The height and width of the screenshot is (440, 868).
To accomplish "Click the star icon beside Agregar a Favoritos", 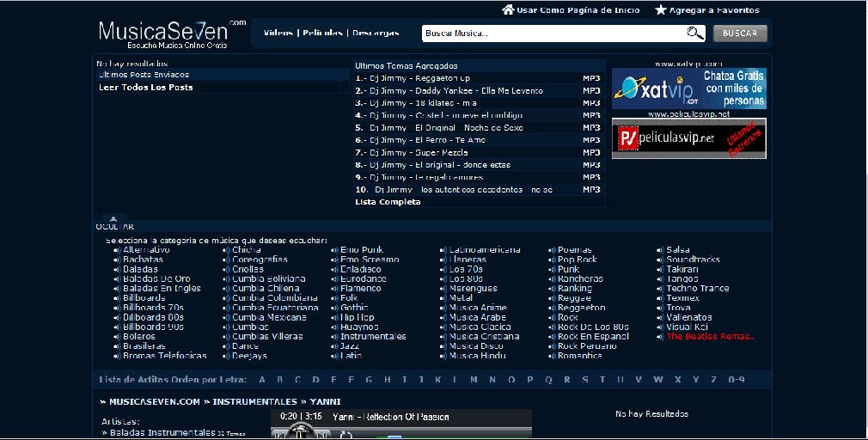I will point(660,9).
